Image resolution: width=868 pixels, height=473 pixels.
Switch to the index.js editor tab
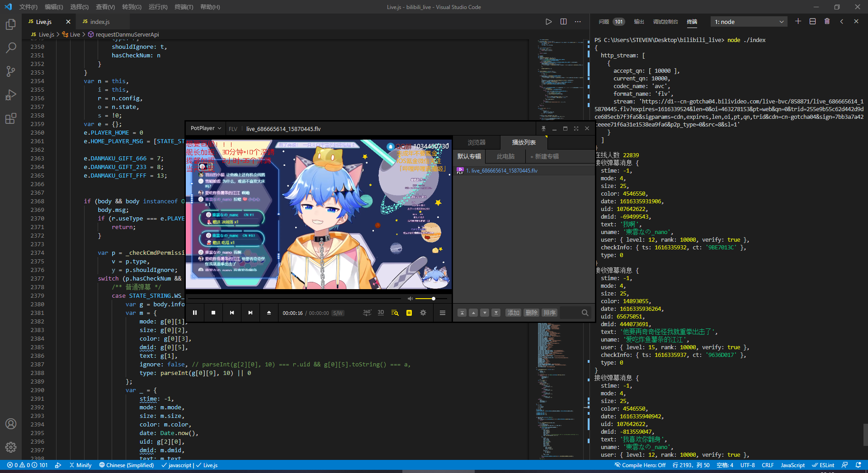point(99,22)
